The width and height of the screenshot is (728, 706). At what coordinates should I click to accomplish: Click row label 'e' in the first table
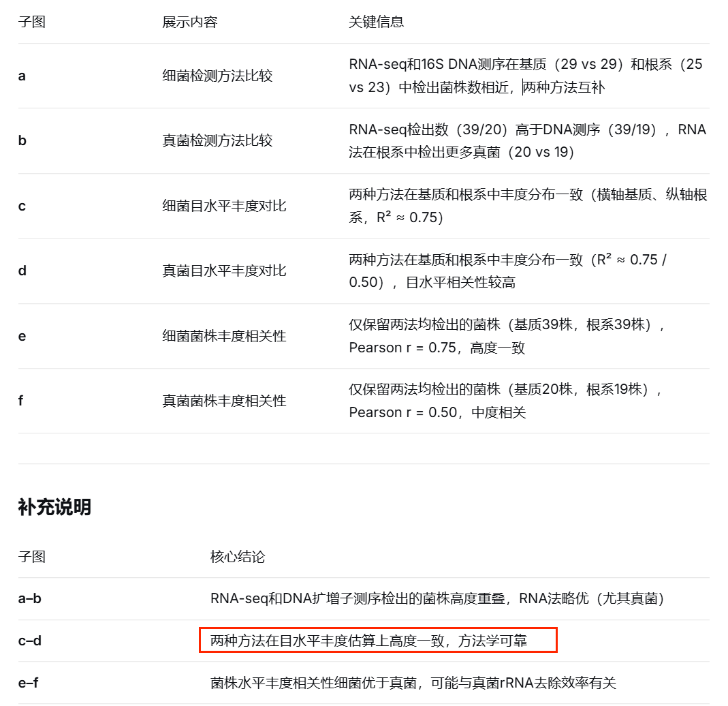(x=22, y=336)
